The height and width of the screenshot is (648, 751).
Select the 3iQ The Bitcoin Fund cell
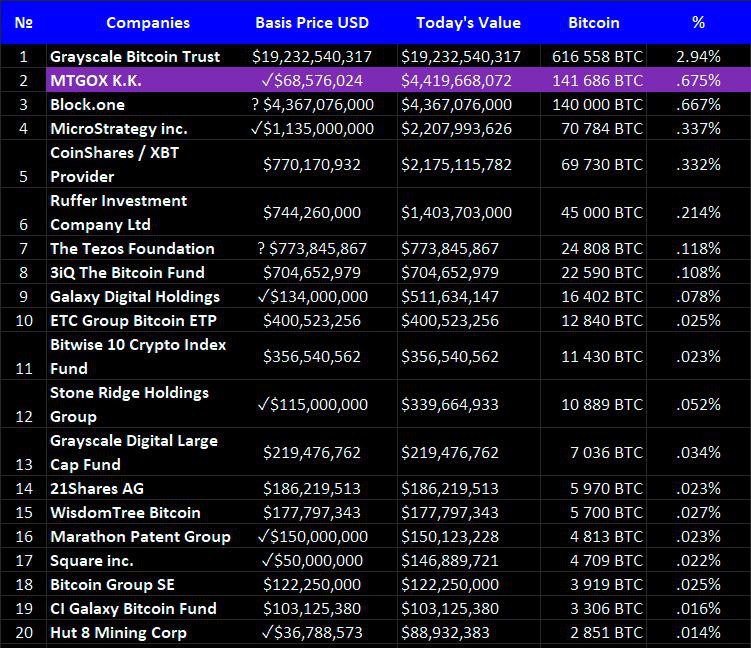tap(127, 273)
